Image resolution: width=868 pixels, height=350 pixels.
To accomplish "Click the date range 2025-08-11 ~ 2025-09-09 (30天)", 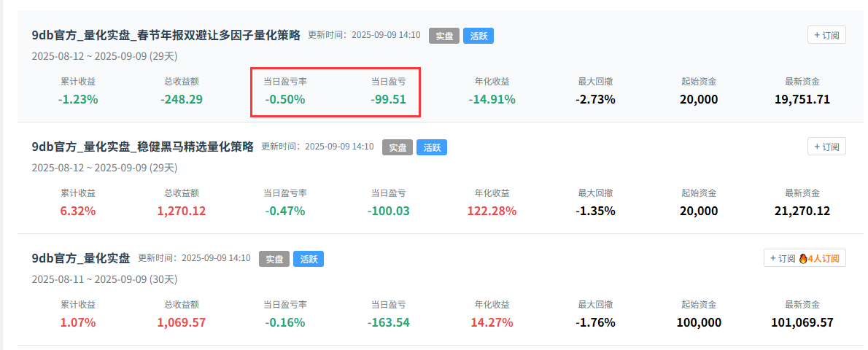I will pyautogui.click(x=104, y=279).
